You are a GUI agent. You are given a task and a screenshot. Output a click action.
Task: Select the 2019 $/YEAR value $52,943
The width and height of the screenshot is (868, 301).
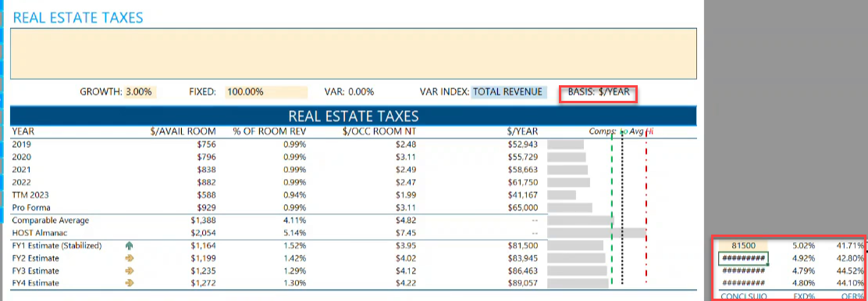[523, 145]
